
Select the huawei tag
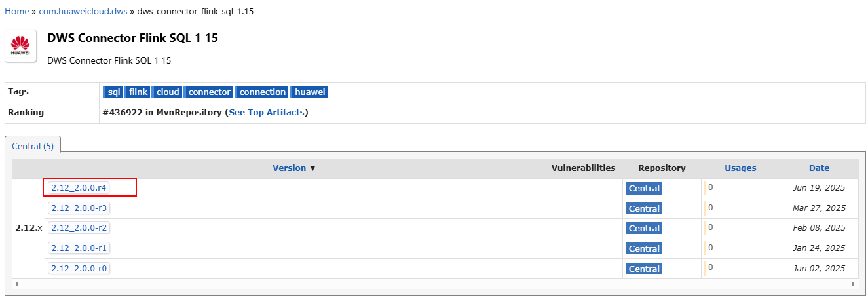(x=310, y=92)
